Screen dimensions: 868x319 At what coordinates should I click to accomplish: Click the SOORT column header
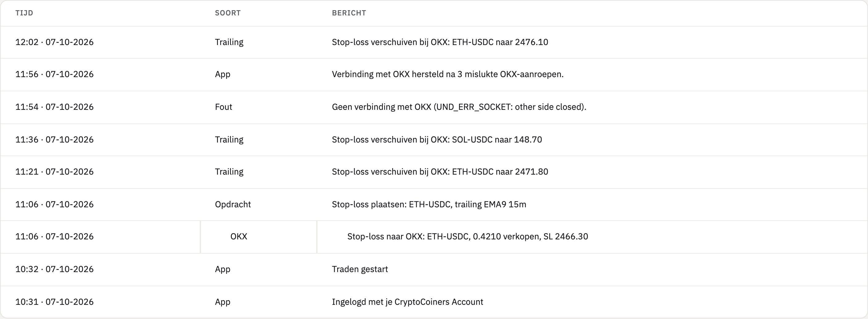228,13
